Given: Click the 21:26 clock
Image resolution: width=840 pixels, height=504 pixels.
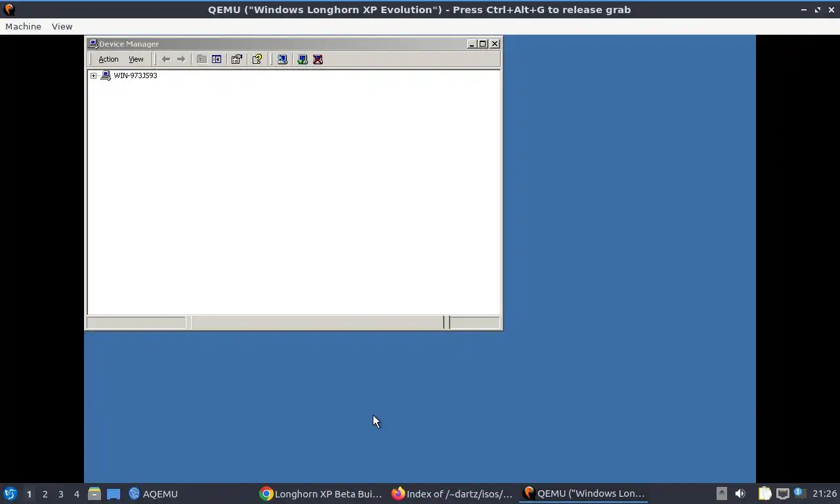Looking at the screenshot, I should click(x=824, y=493).
